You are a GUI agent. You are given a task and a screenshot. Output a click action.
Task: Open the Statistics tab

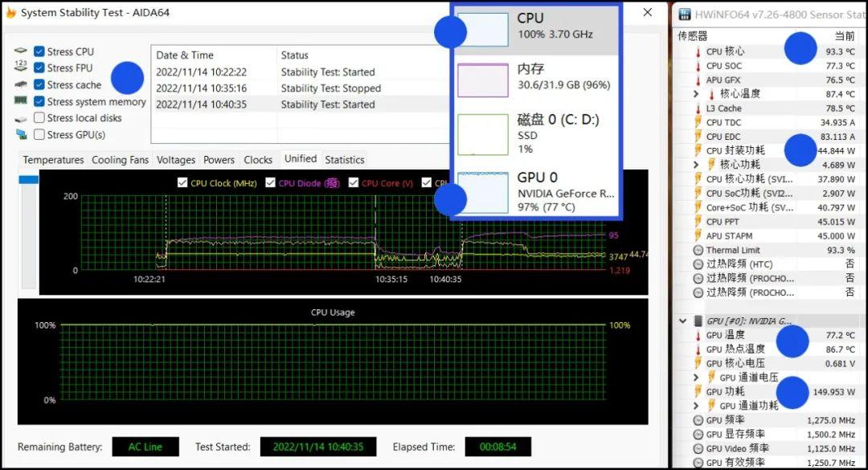(x=344, y=160)
